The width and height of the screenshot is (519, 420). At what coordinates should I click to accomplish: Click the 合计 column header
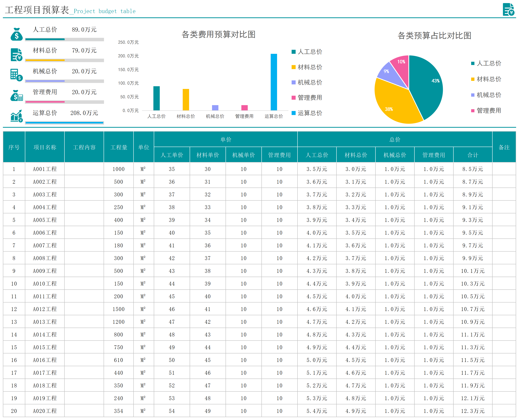[473, 155]
